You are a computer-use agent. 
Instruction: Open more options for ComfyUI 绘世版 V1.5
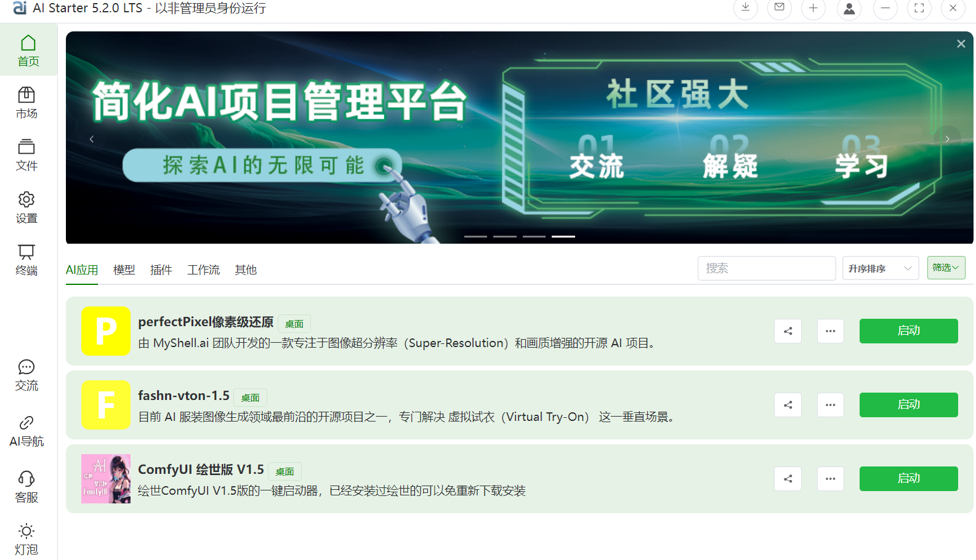831,479
